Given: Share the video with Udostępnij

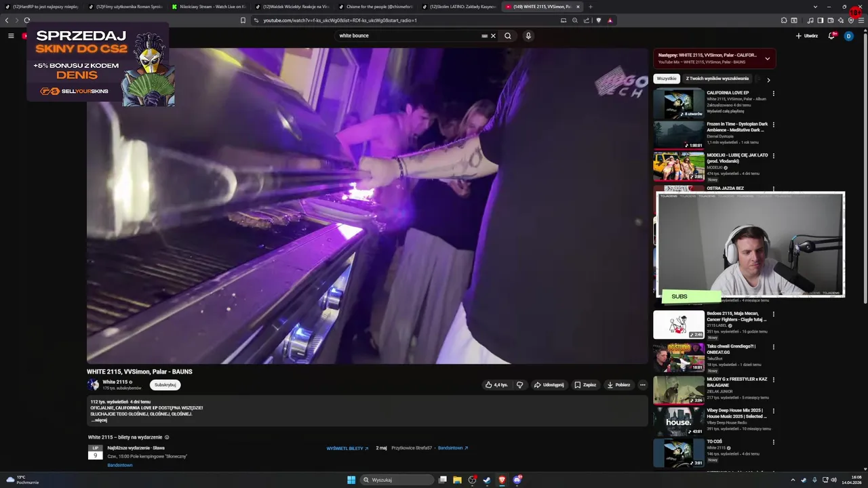Looking at the screenshot, I should coord(549,385).
